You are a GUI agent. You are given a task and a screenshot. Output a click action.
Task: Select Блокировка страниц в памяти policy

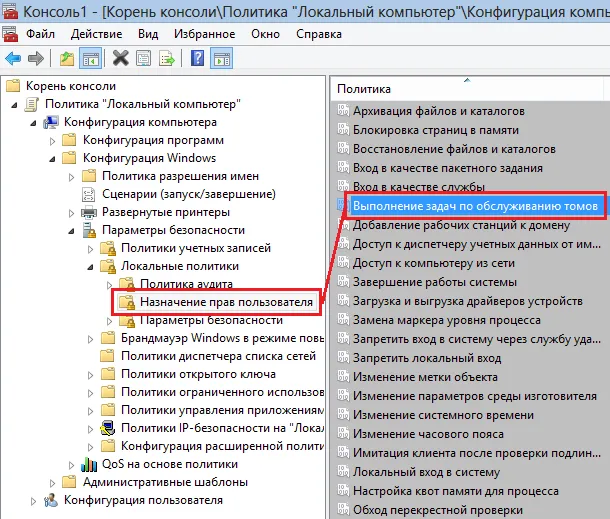(x=436, y=130)
